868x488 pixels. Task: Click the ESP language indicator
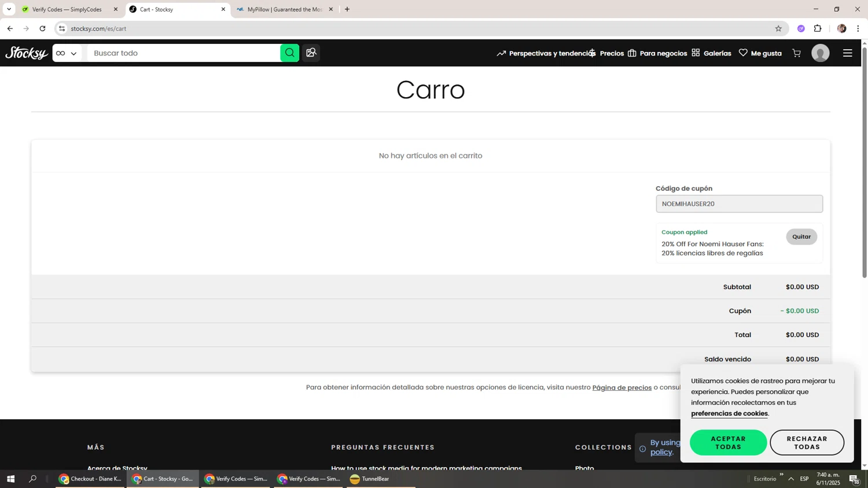(x=804, y=479)
